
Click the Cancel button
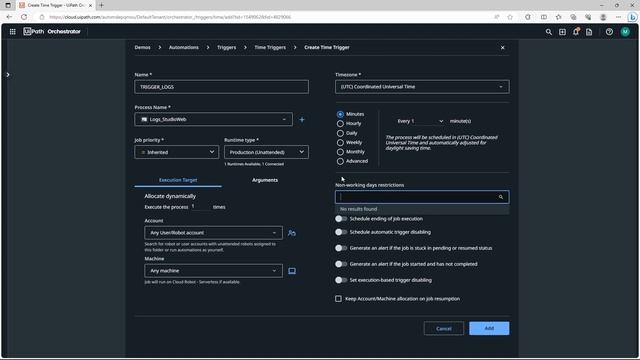pyautogui.click(x=444, y=329)
